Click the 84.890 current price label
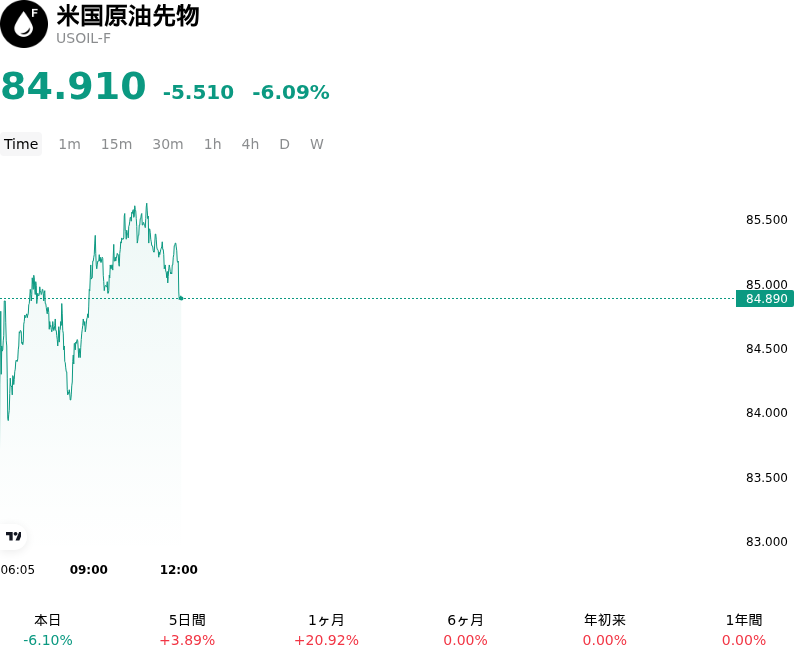This screenshot has width=800, height=660. (x=765, y=298)
